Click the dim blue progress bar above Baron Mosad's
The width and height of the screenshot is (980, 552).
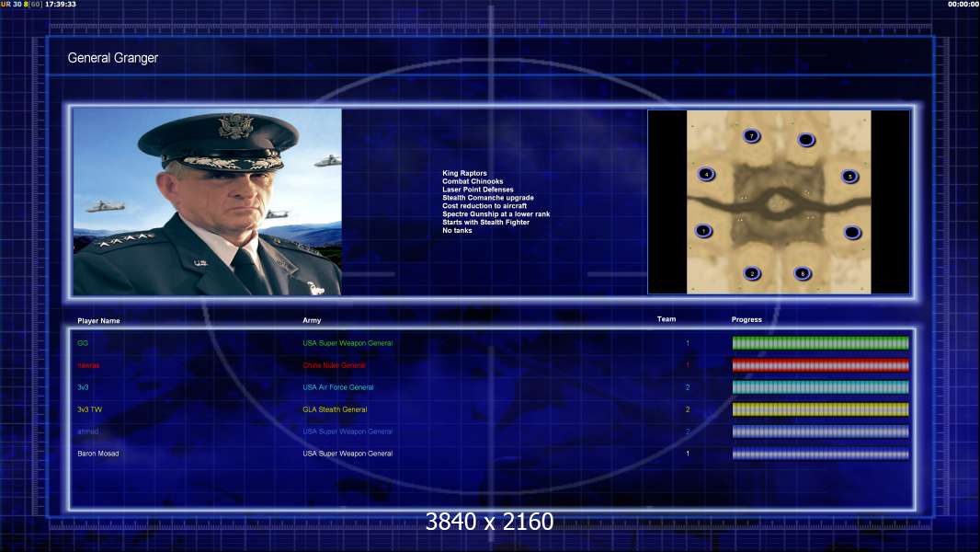[x=820, y=431]
